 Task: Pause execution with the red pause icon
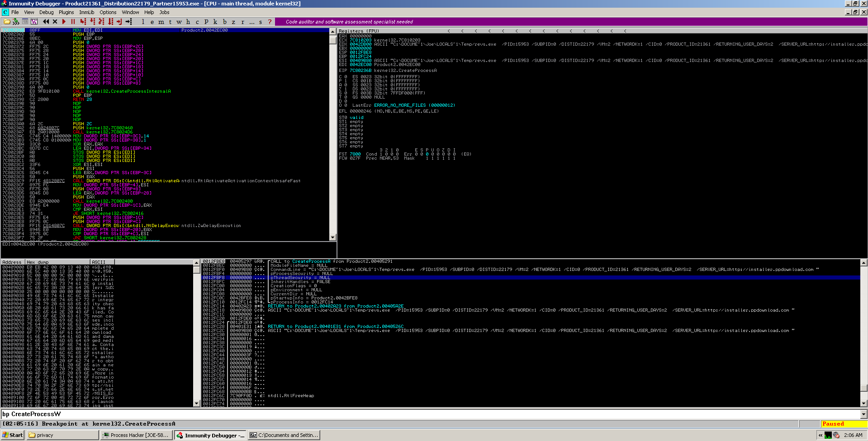pyautogui.click(x=73, y=22)
